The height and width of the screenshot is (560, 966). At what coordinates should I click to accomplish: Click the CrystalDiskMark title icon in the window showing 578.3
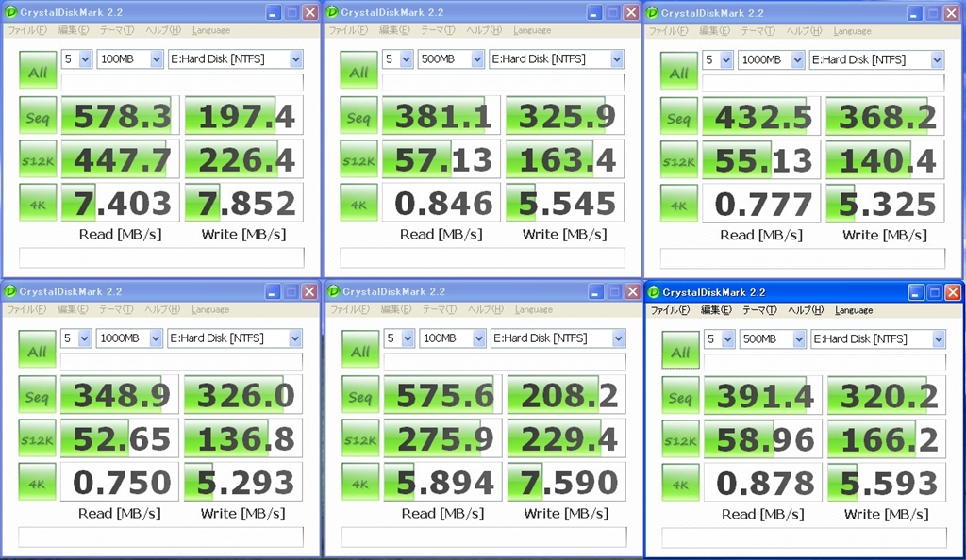point(11,12)
